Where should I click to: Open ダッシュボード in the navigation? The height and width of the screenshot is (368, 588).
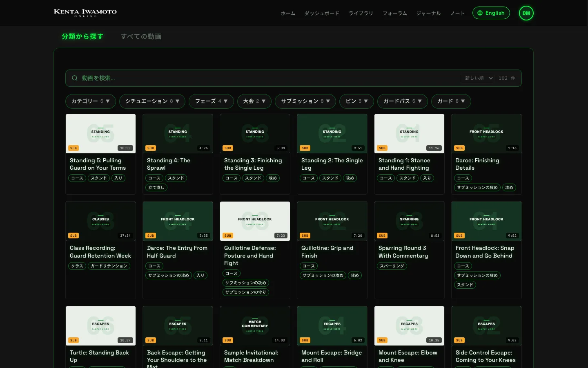pyautogui.click(x=322, y=13)
